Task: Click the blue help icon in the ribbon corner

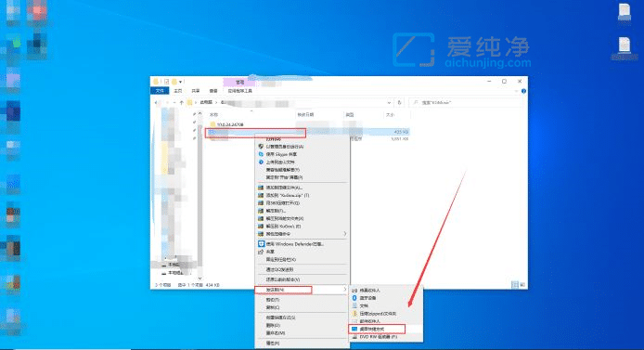Action: coord(523,91)
